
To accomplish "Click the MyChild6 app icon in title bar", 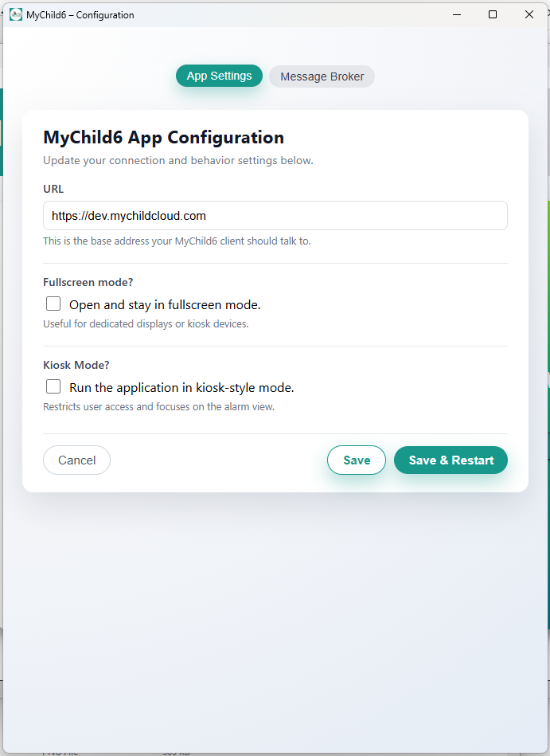I will [x=16, y=14].
